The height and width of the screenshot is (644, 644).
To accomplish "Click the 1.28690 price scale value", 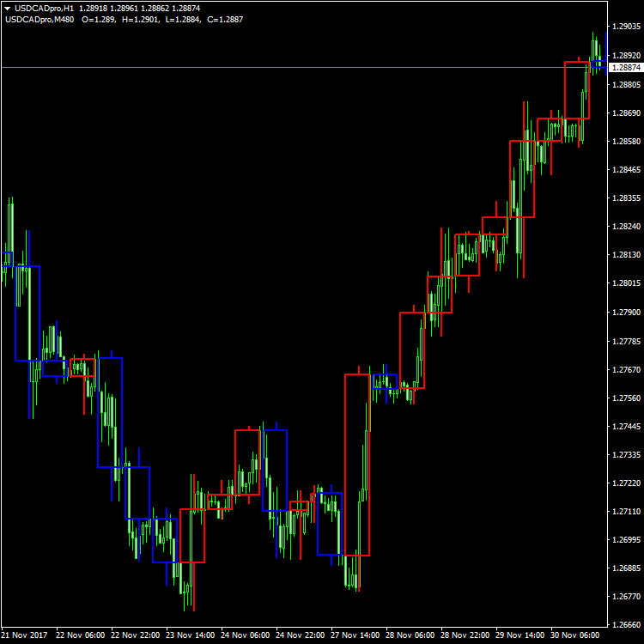I will tap(626, 113).
